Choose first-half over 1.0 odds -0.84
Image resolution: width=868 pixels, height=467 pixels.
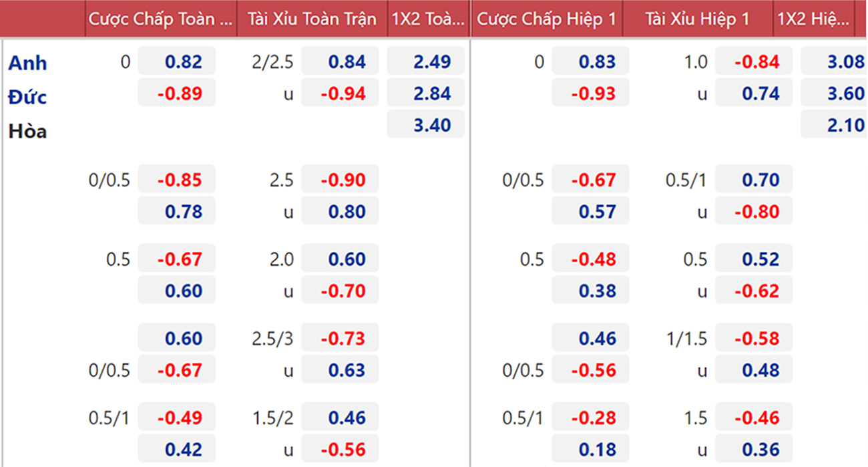[754, 62]
